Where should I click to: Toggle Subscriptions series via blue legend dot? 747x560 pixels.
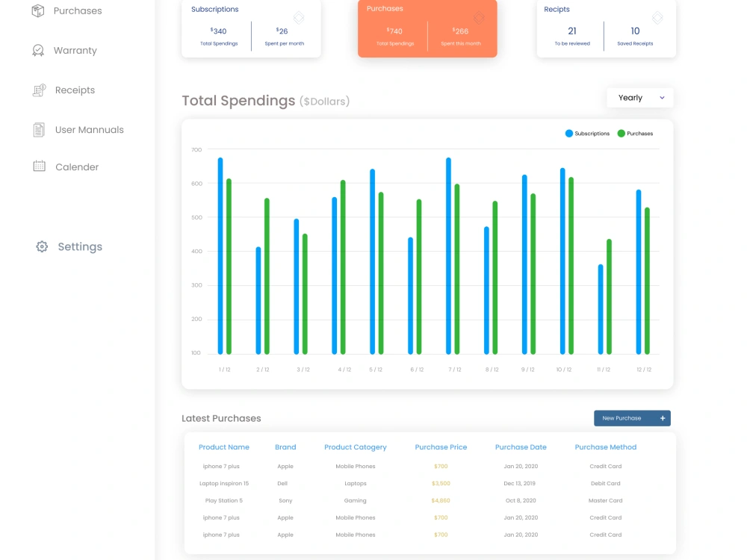point(568,134)
